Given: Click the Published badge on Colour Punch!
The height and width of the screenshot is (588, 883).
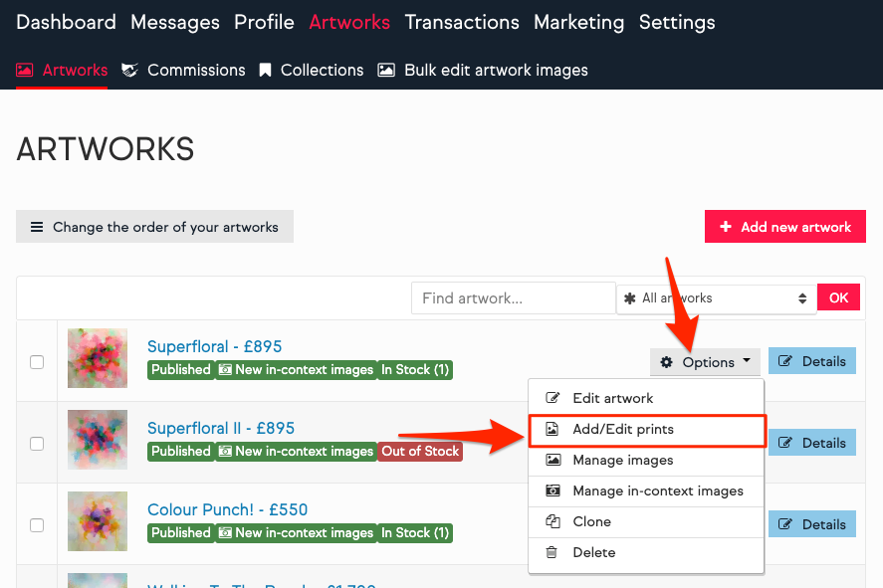Looking at the screenshot, I should pos(181,533).
